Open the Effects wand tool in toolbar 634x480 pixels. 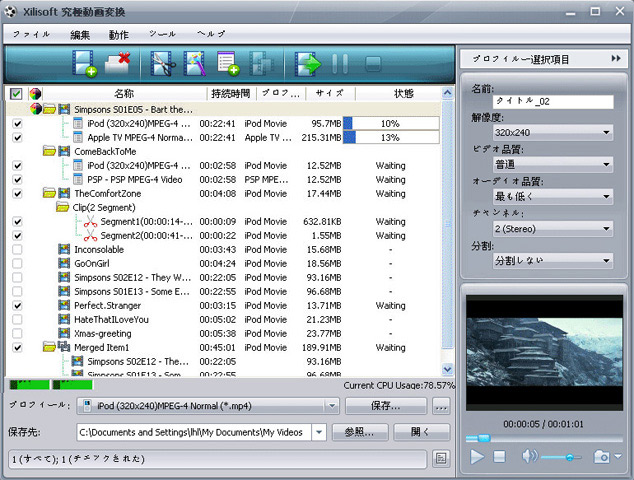(x=194, y=65)
